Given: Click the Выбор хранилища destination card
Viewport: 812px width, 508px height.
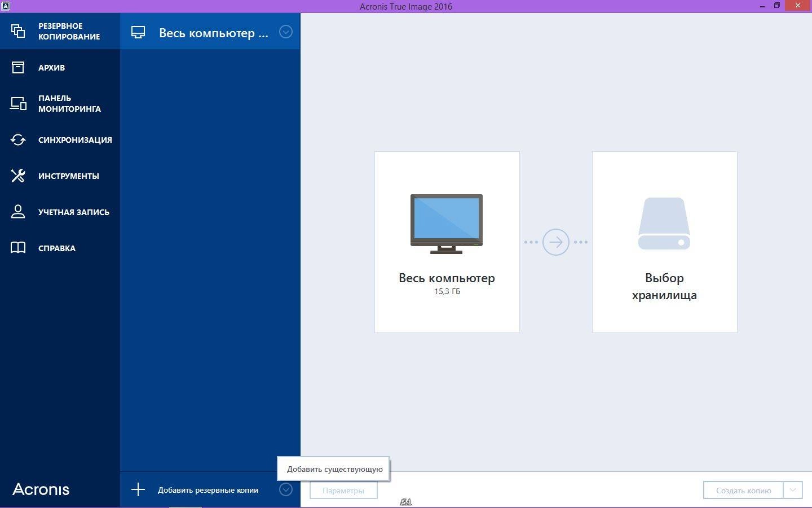Looking at the screenshot, I should [x=664, y=242].
